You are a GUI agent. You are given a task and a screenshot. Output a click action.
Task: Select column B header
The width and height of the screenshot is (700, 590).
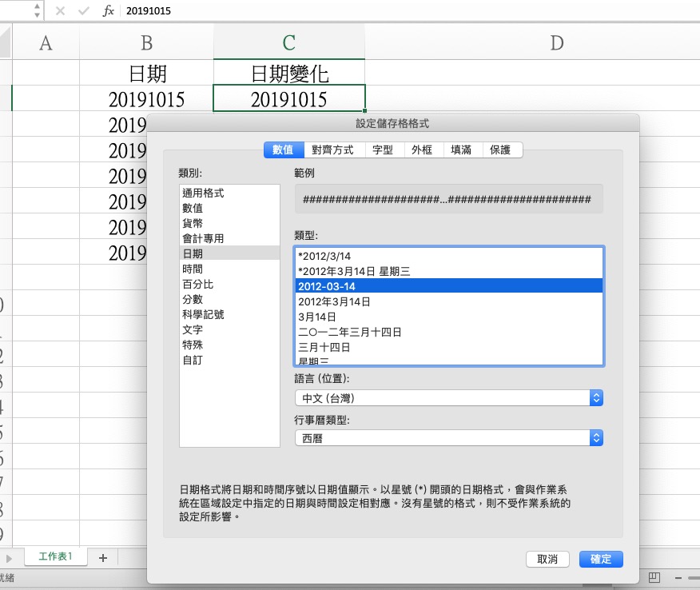pyautogui.click(x=146, y=42)
